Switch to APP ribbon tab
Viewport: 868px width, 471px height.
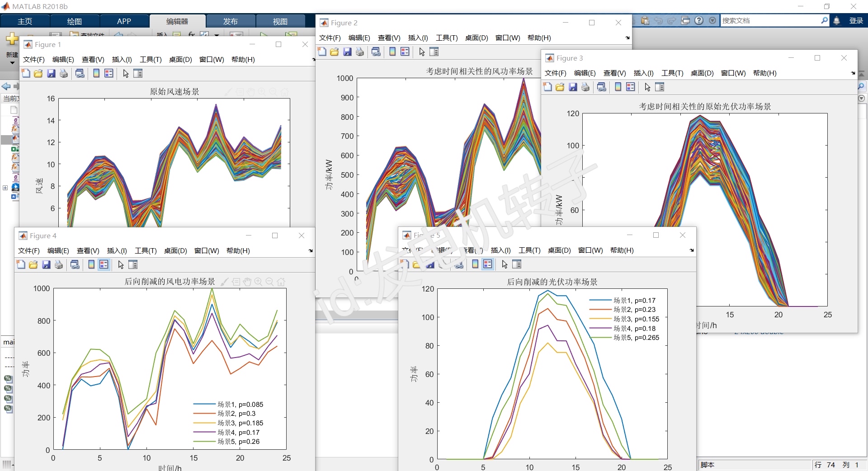pos(124,21)
